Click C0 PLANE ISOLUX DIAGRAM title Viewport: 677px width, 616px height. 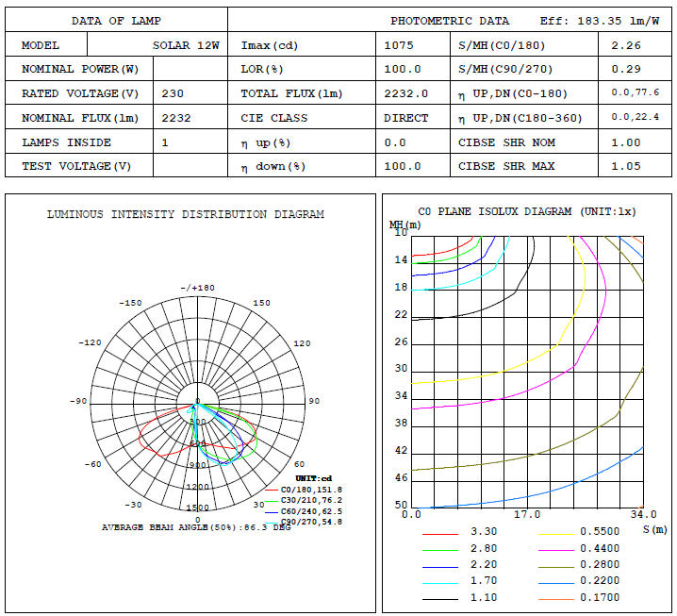pos(527,211)
